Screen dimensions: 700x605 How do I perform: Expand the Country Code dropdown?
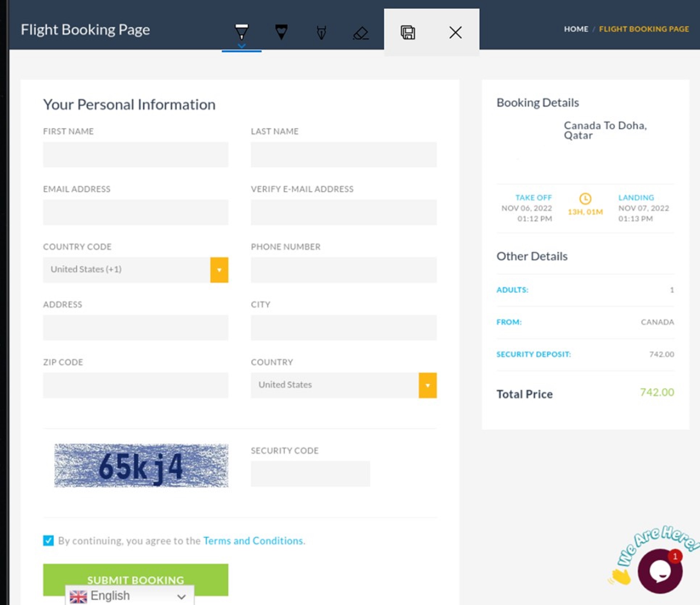tap(219, 270)
